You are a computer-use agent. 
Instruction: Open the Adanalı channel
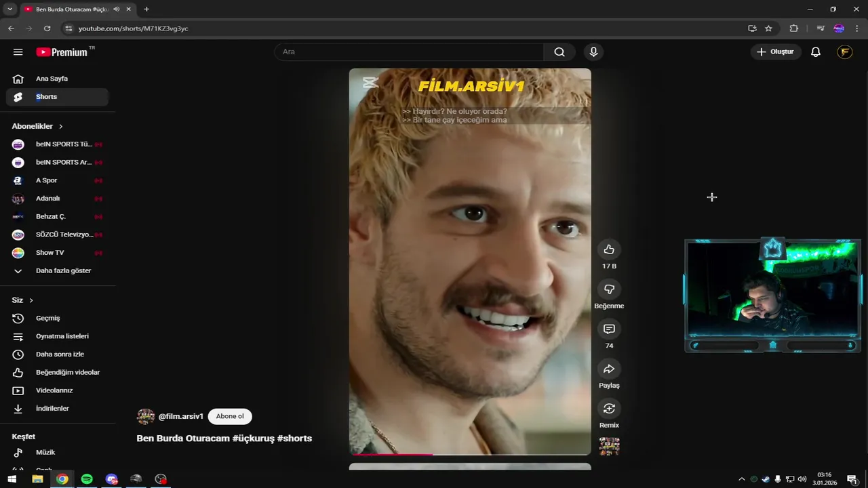click(58, 199)
